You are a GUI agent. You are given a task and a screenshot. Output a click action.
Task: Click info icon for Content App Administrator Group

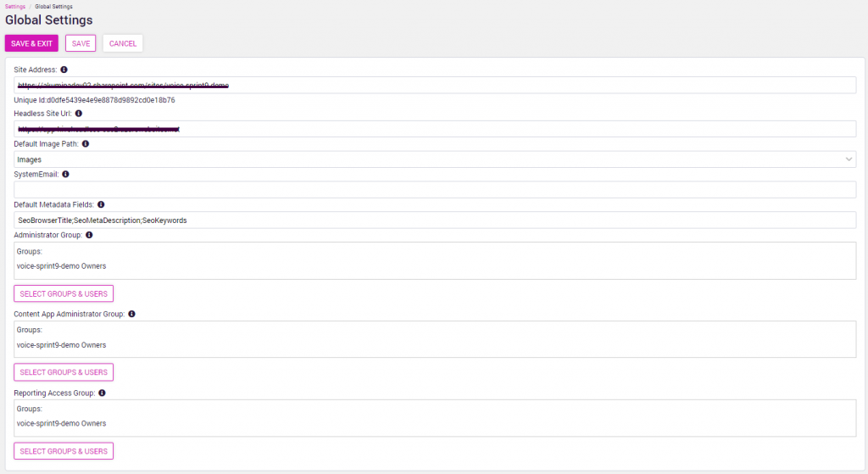131,314
